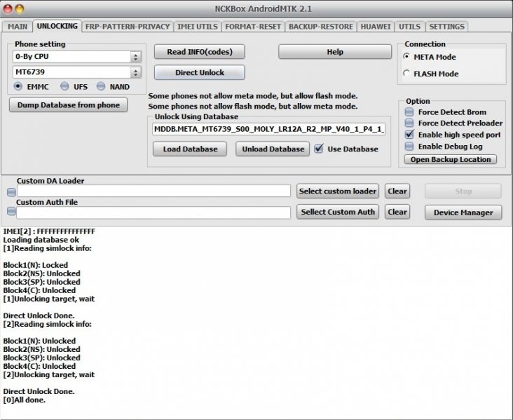Focus the Custom DA Loader input field

tap(153, 191)
